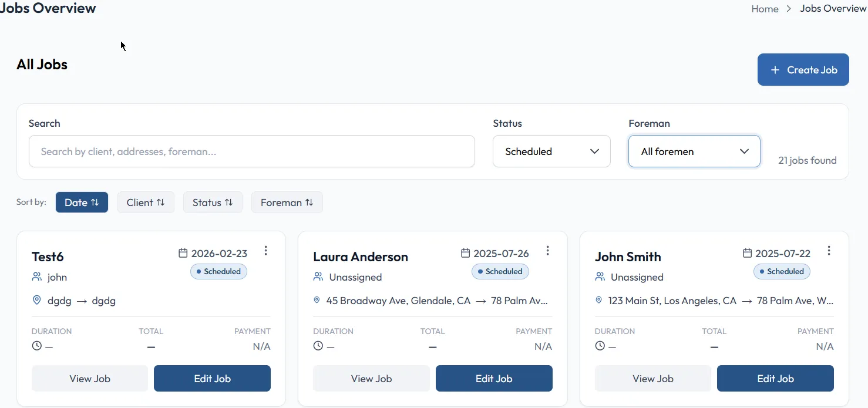
Task: Click the calendar icon beside 2025-07-22
Action: click(x=747, y=253)
